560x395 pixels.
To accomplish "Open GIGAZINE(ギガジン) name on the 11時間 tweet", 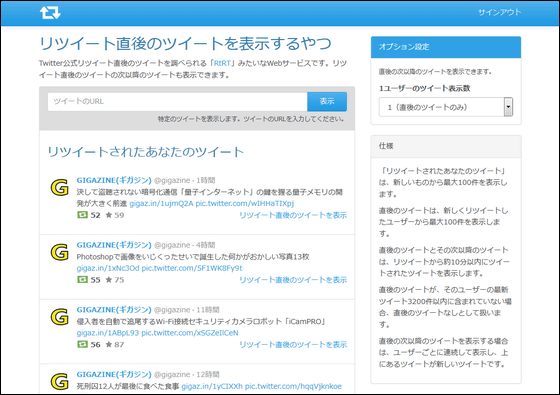I will (114, 309).
